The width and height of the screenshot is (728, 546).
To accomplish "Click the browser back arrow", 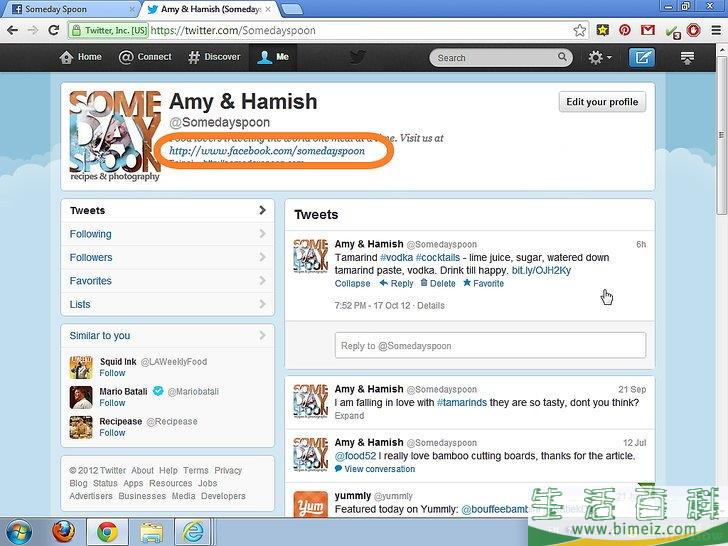I will pos(13,30).
